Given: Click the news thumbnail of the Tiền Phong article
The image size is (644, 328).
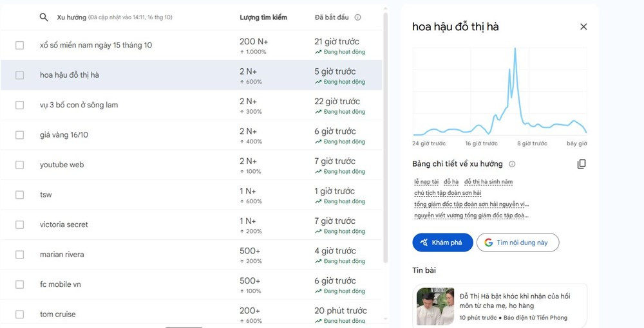Looking at the screenshot, I should click(435, 306).
